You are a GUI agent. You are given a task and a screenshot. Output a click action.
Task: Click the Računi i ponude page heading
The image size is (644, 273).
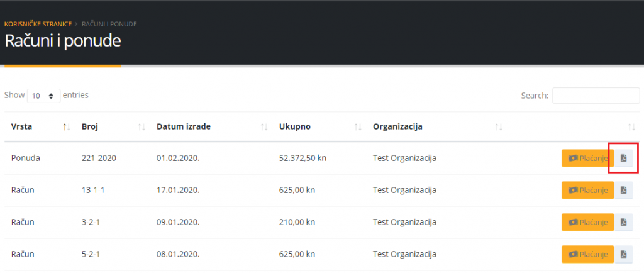point(63,41)
